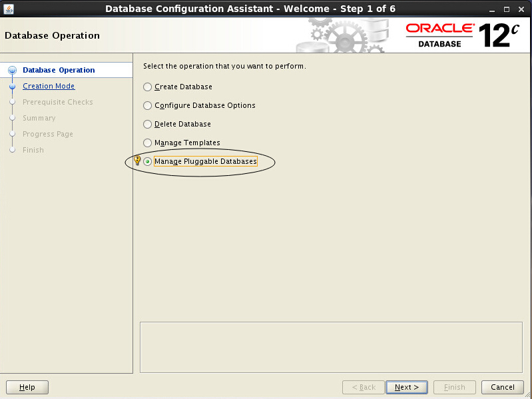Choose the Manage Templates option
This screenshot has width=532, height=399.
tap(147, 143)
